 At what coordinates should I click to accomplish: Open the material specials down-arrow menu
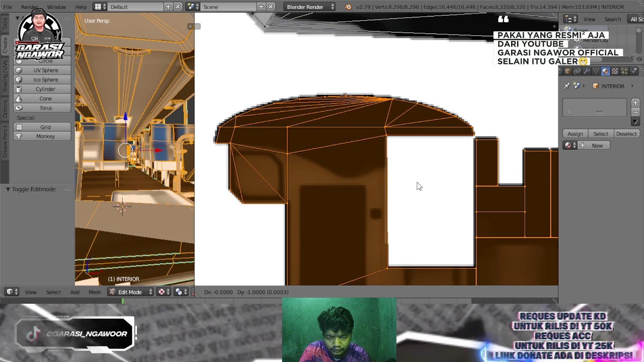click(635, 122)
